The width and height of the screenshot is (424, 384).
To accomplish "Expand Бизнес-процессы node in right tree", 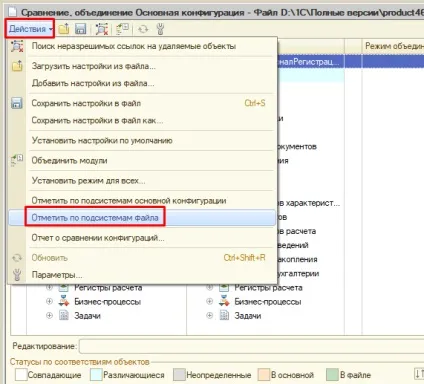I will click(x=209, y=301).
